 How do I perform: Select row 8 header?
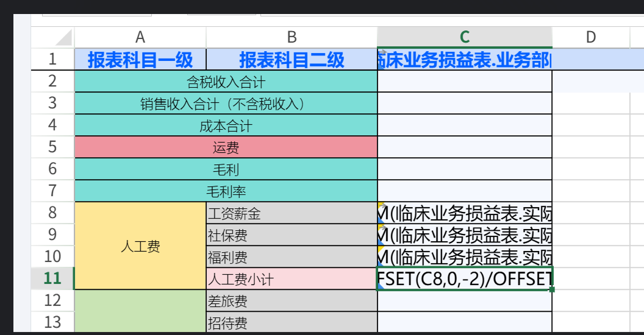[52, 213]
